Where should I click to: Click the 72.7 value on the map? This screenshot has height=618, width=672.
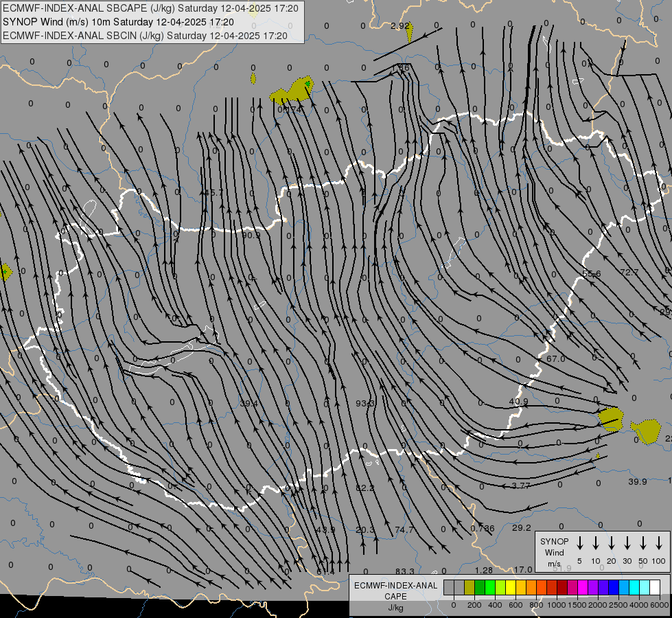pos(629,272)
